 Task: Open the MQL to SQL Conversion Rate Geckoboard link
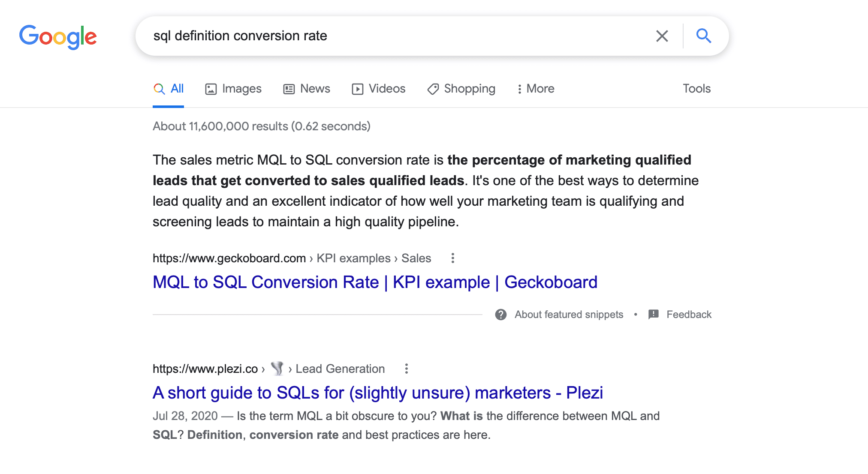(x=375, y=282)
